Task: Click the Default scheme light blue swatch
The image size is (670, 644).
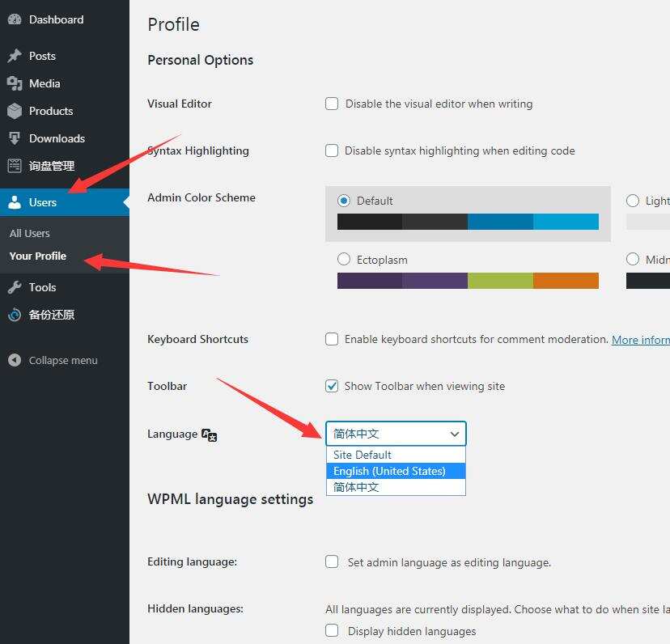Action: (x=566, y=222)
